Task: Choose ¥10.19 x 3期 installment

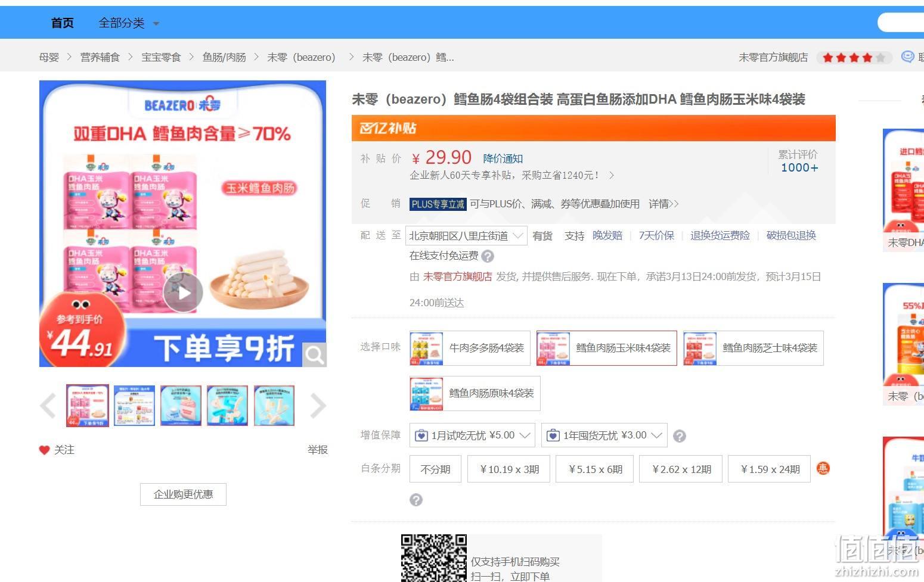Action: (510, 469)
